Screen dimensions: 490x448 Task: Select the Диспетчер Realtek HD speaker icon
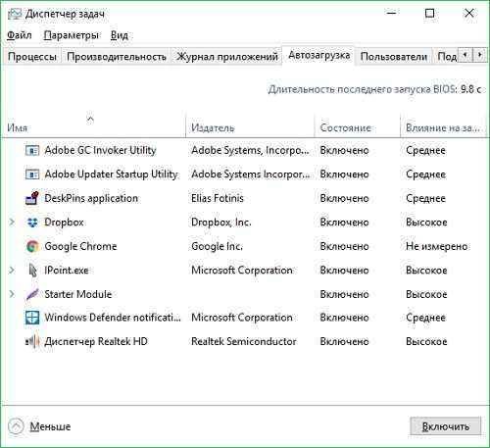pyautogui.click(x=32, y=341)
